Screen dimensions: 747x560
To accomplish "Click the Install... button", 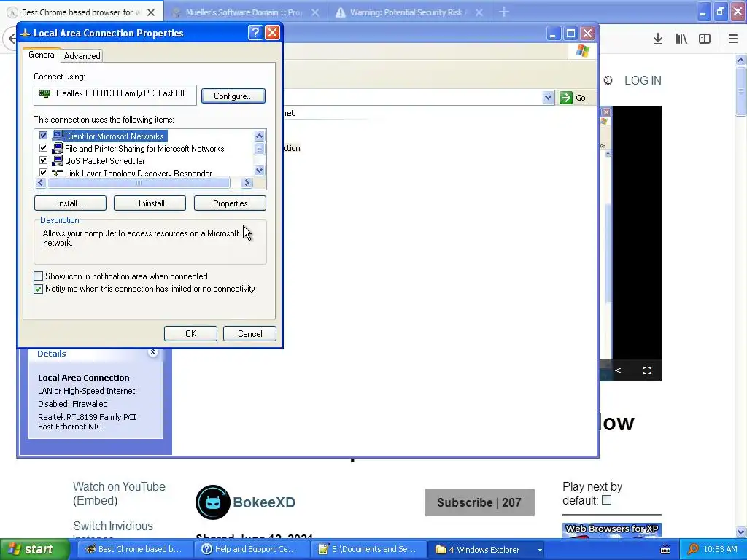I will point(70,203).
